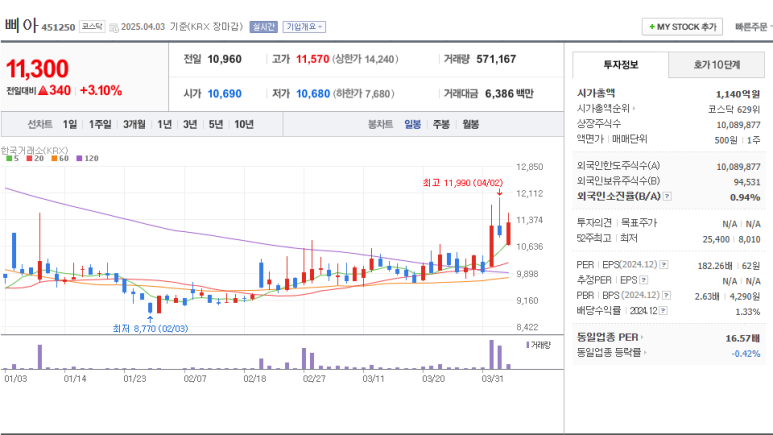Click the 16.57배 sector PER value
The height and width of the screenshot is (435, 773).
point(742,338)
